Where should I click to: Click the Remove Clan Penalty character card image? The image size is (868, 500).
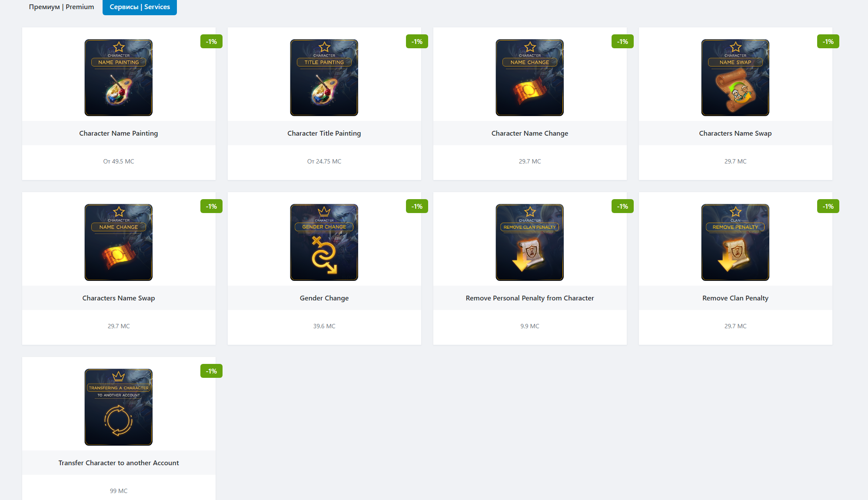point(530,242)
